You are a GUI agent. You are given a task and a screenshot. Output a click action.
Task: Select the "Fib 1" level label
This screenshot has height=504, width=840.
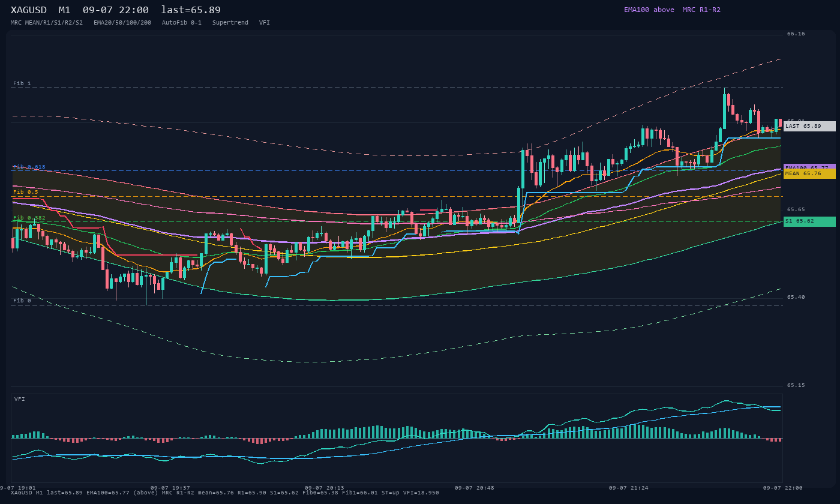click(x=22, y=83)
